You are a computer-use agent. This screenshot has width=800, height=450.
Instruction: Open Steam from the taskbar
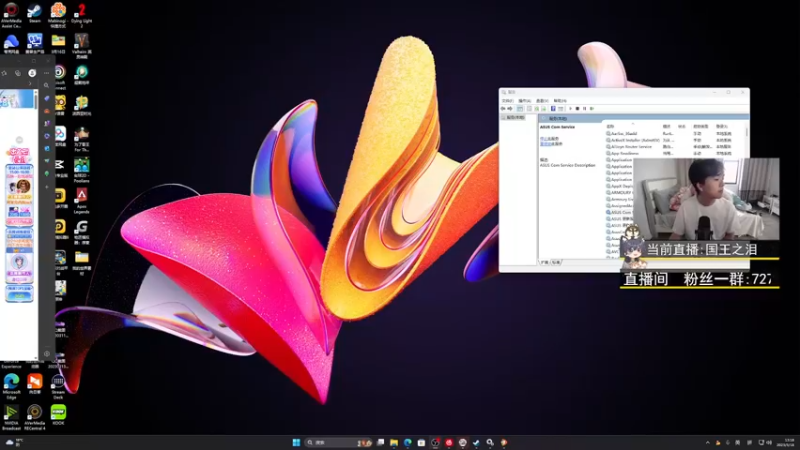coord(476,442)
